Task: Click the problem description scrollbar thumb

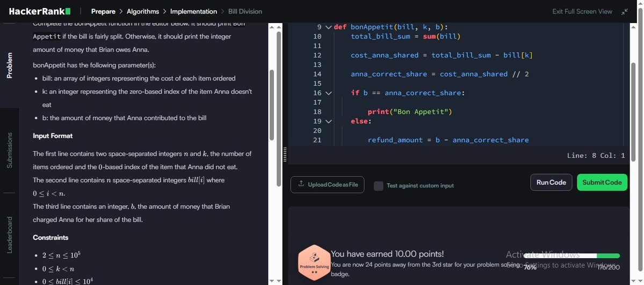Action: coord(272,105)
